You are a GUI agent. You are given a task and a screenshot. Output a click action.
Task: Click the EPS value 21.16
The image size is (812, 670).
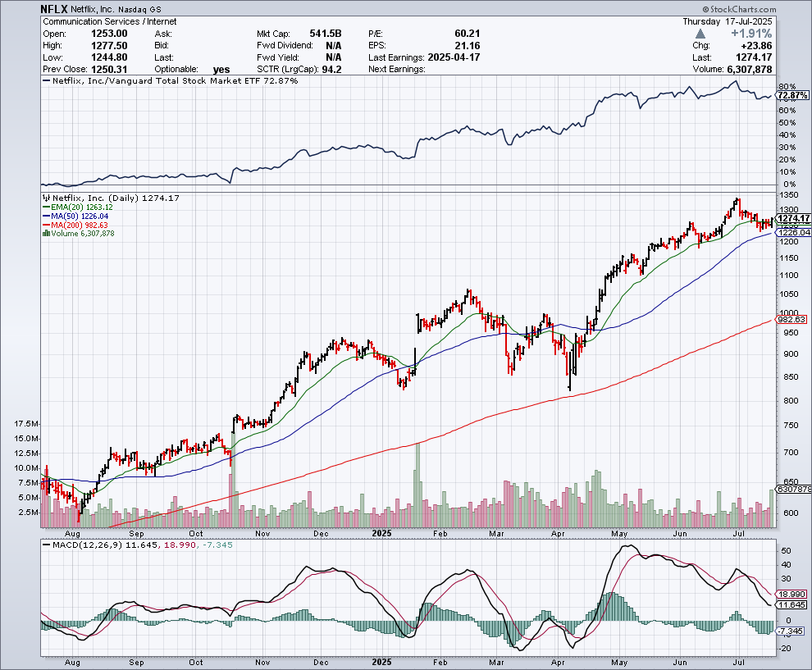(x=468, y=46)
